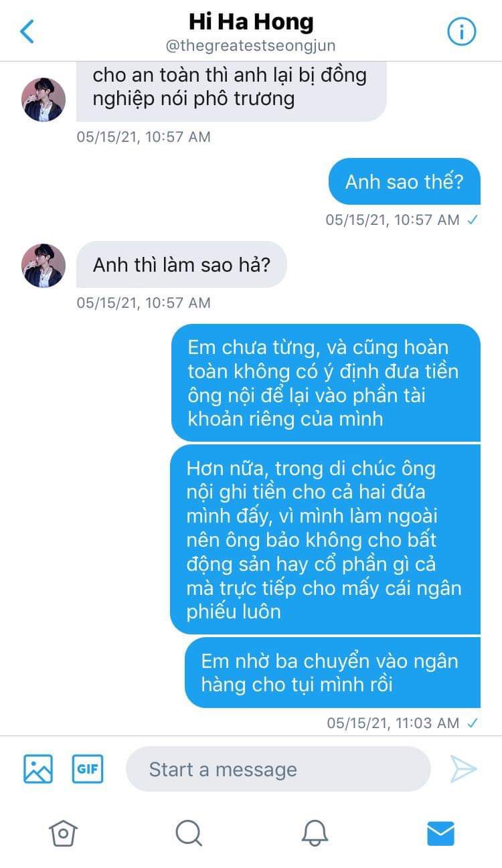Open the image attachment picker
This screenshot has width=502, height=868.
[38, 768]
